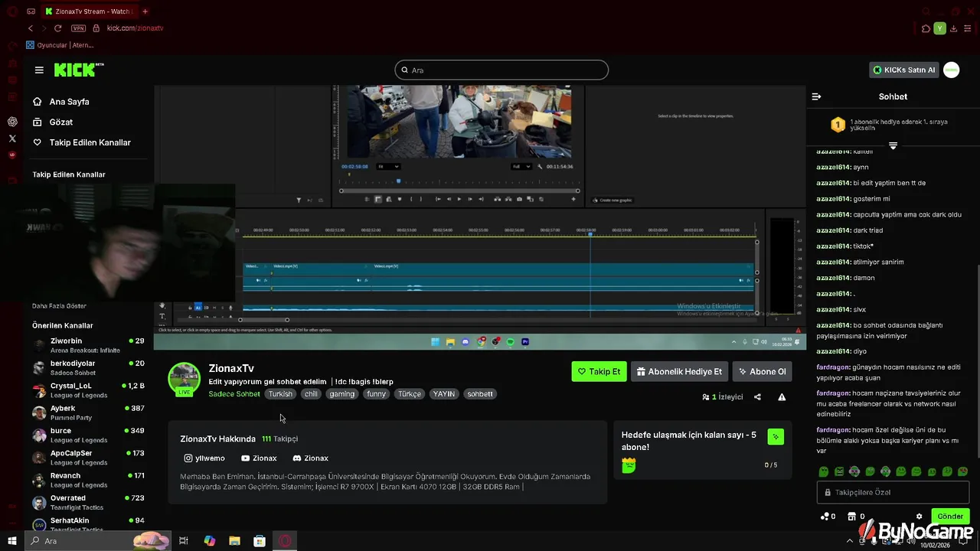Open File Explorer from the taskbar
Viewport: 980px width, 551px height.
[234, 541]
